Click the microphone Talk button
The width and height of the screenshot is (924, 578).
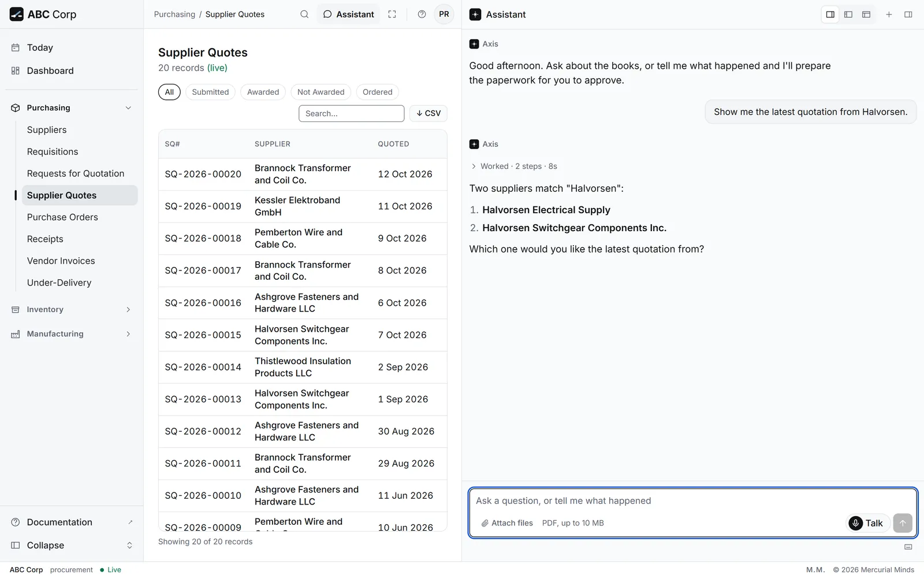click(868, 523)
